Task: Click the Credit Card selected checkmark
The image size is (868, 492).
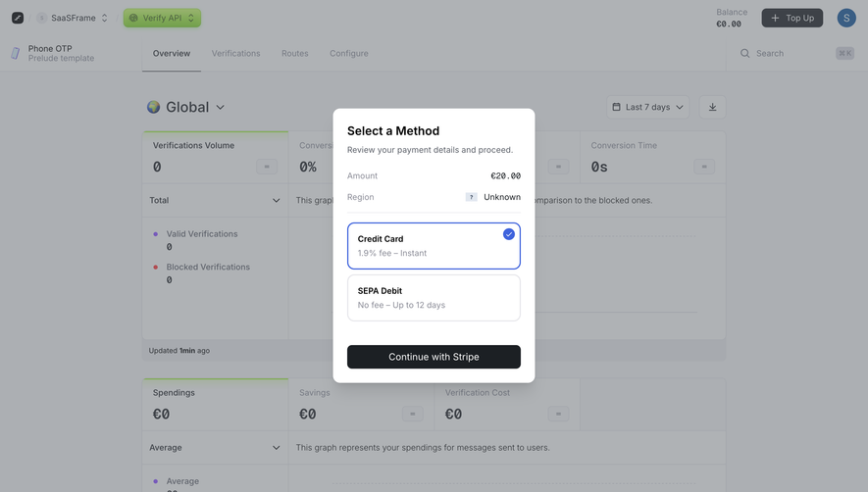Action: pyautogui.click(x=509, y=234)
